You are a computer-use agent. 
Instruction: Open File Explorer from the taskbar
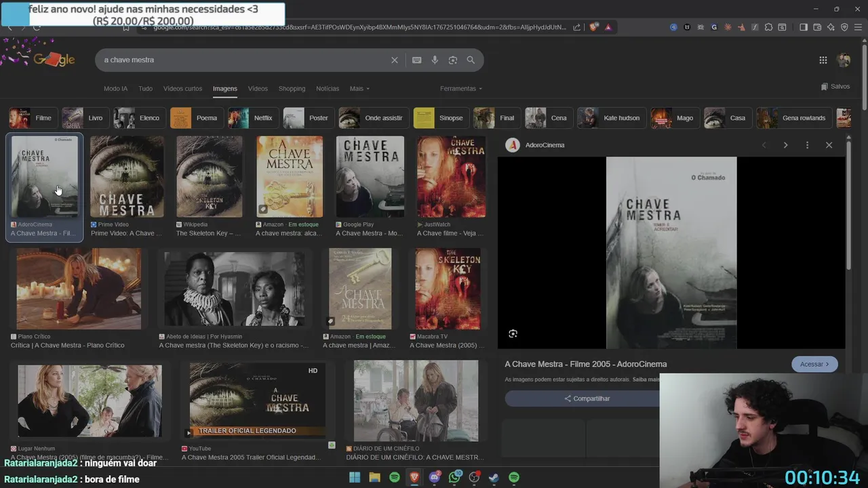(x=374, y=478)
